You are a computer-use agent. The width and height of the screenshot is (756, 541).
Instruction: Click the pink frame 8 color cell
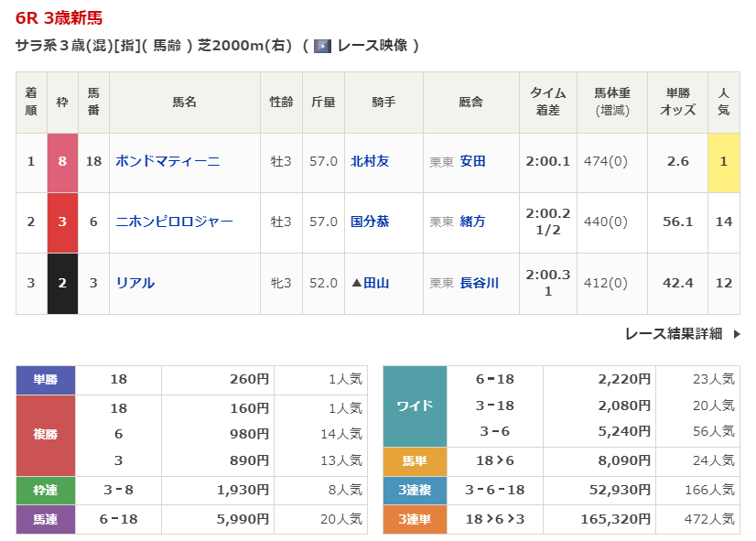[62, 161]
